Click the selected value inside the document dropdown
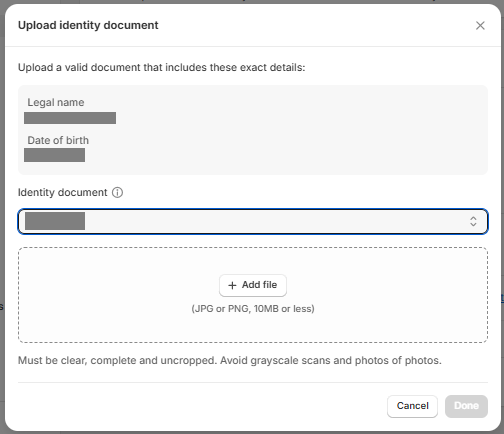504x434 pixels. [55, 221]
